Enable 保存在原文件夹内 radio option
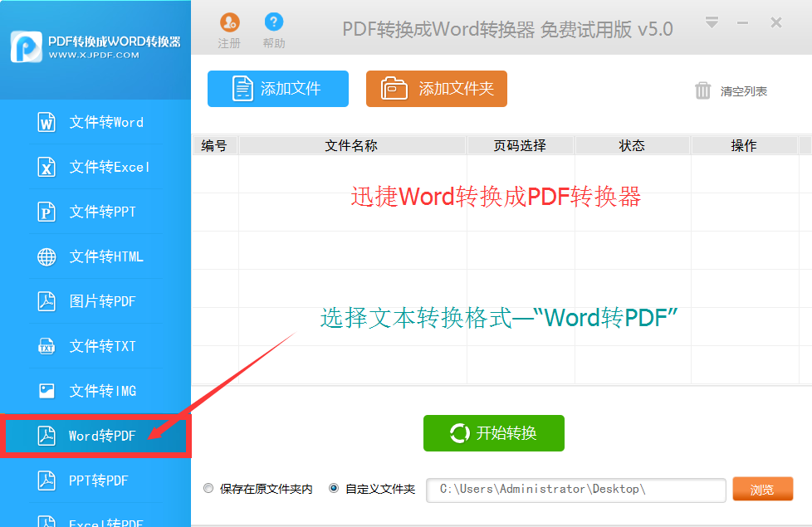812x527 pixels. [208, 489]
